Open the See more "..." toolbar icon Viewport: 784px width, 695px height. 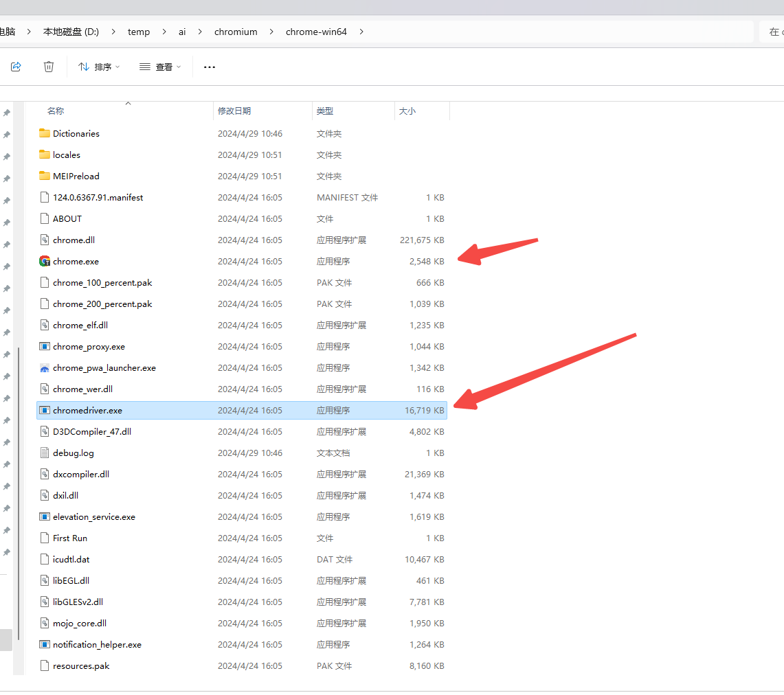tap(210, 67)
